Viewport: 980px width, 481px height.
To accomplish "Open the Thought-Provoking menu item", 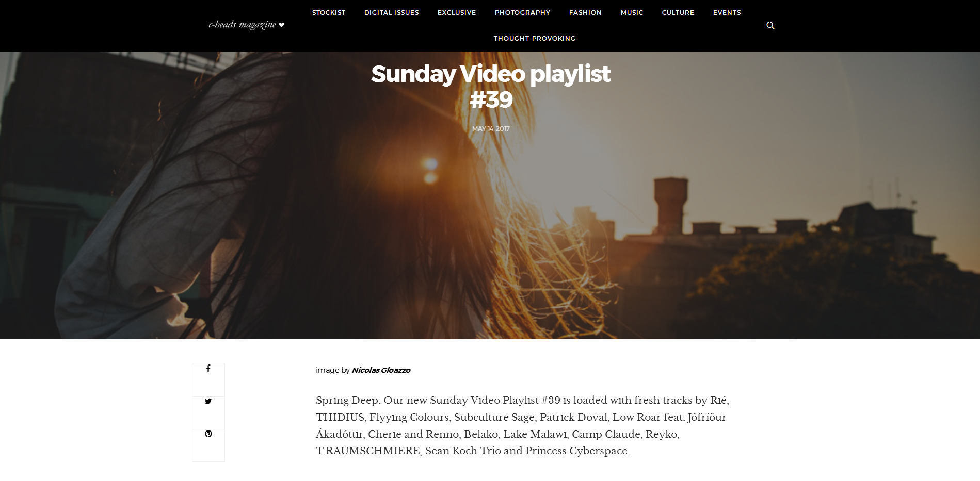I will pyautogui.click(x=534, y=38).
